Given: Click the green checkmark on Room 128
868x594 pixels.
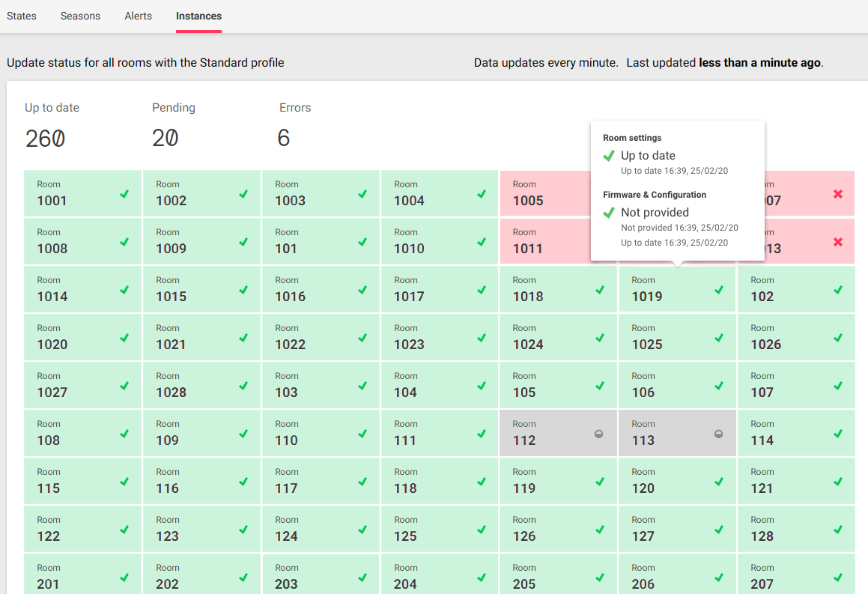Looking at the screenshot, I should click(837, 529).
